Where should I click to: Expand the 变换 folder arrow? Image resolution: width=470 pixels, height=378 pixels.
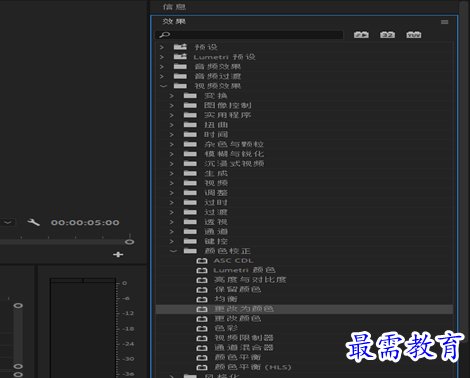[171, 96]
